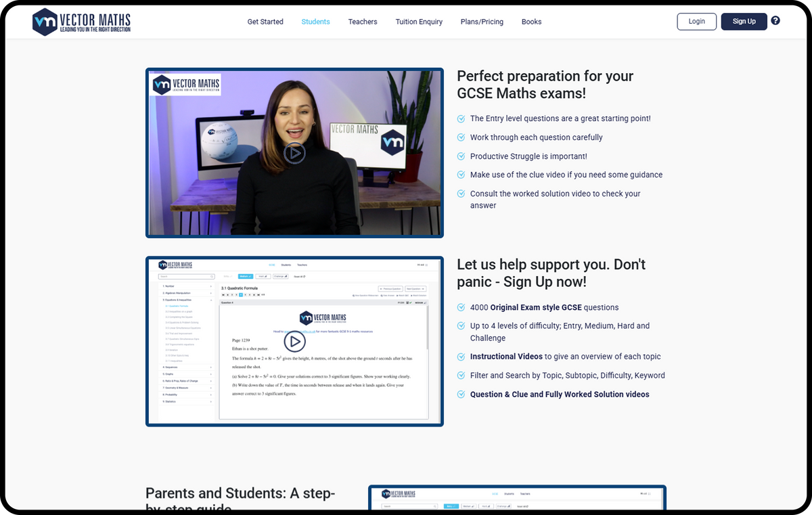Click "Consult the worked solution video" bullet text
Screen dimensions: 812x515
tap(555, 200)
